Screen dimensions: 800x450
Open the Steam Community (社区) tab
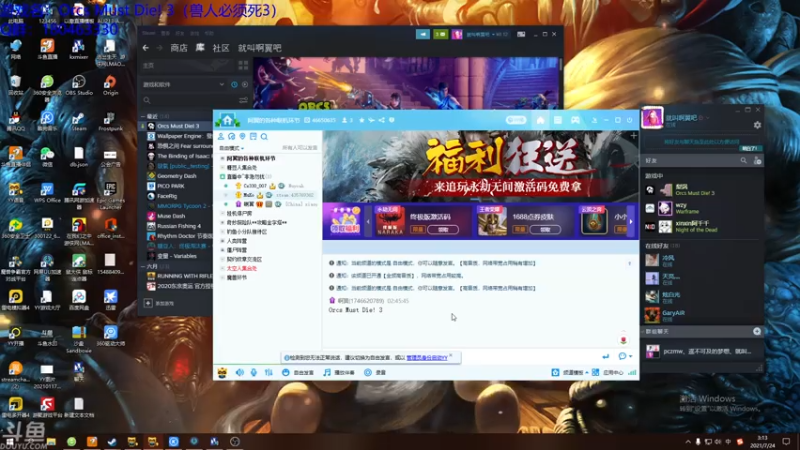(x=220, y=48)
